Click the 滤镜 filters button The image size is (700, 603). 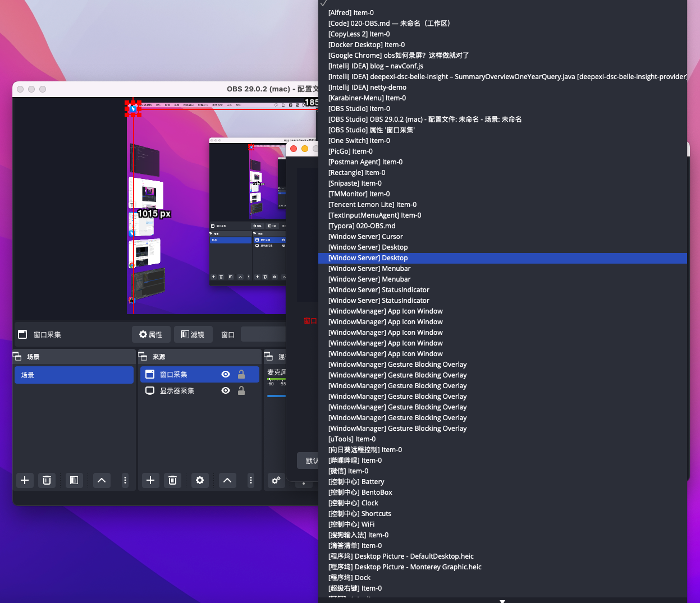(193, 334)
